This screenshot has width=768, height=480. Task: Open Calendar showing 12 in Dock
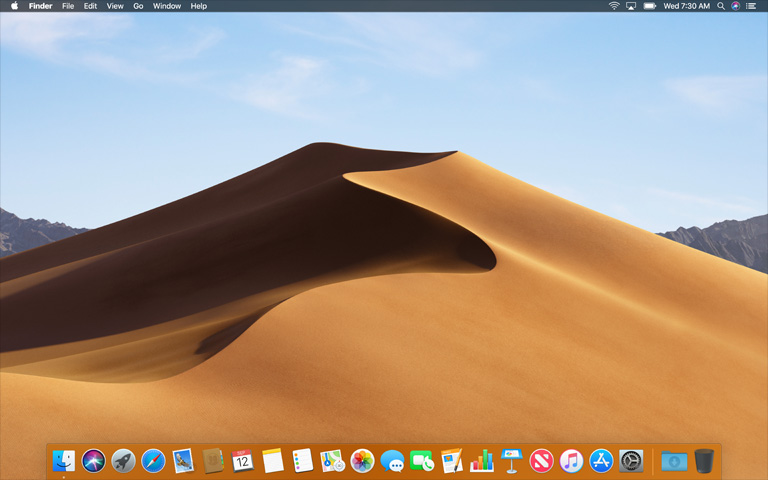coord(242,461)
